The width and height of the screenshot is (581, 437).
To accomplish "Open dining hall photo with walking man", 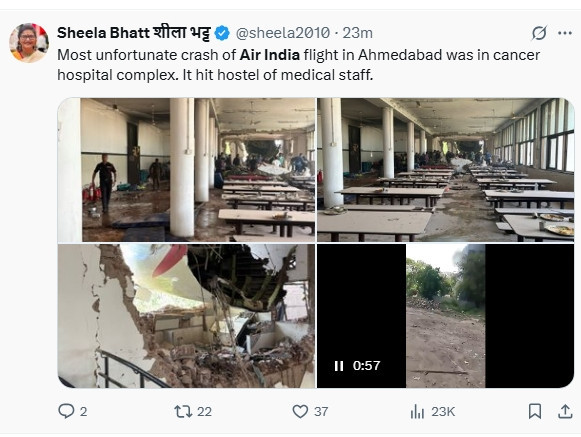I will pos(187,170).
